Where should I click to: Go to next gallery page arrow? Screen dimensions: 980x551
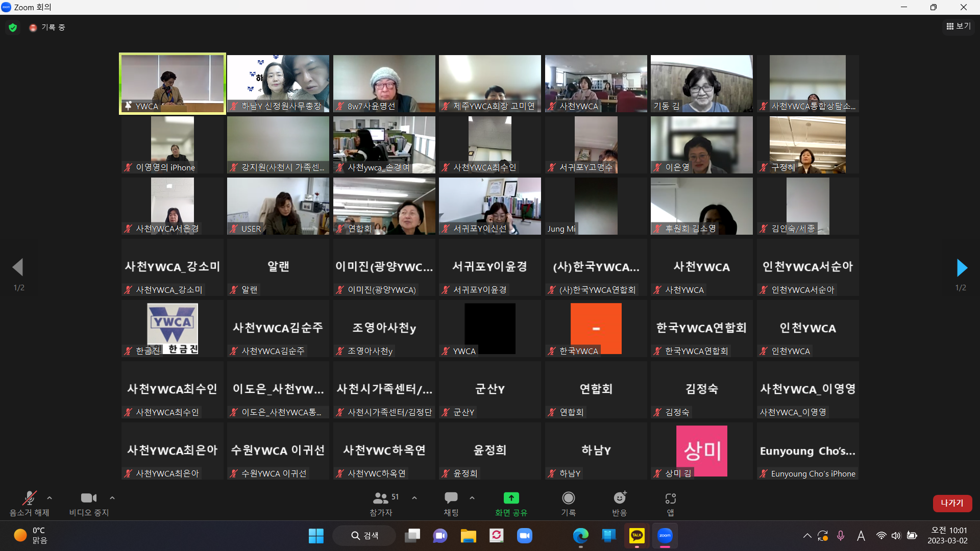pyautogui.click(x=962, y=267)
